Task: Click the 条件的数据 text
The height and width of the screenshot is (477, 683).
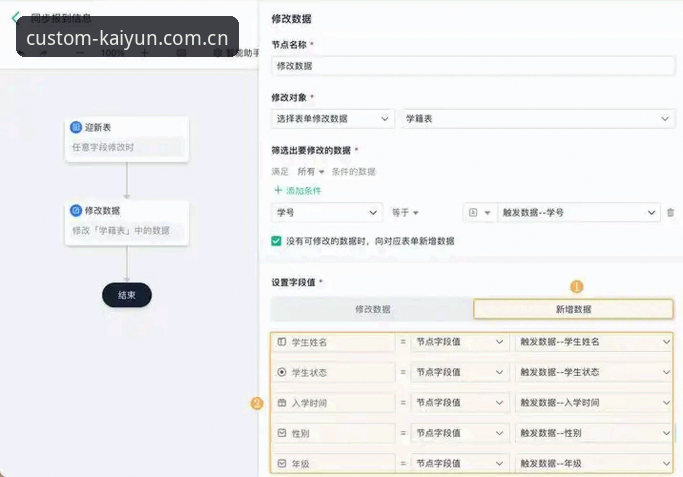Action: click(354, 172)
